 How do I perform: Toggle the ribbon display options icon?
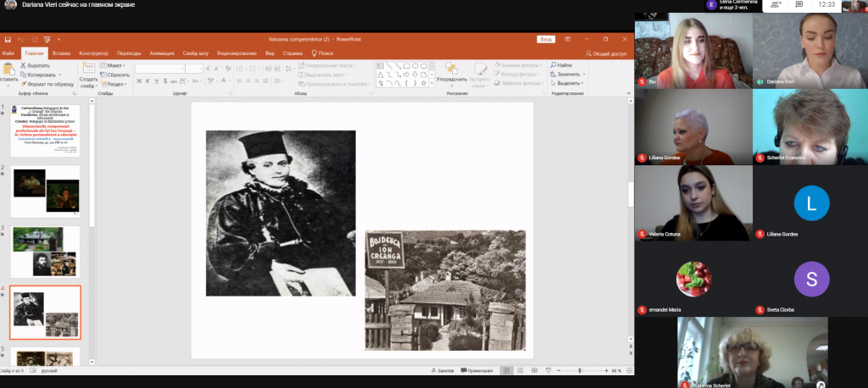click(x=567, y=39)
